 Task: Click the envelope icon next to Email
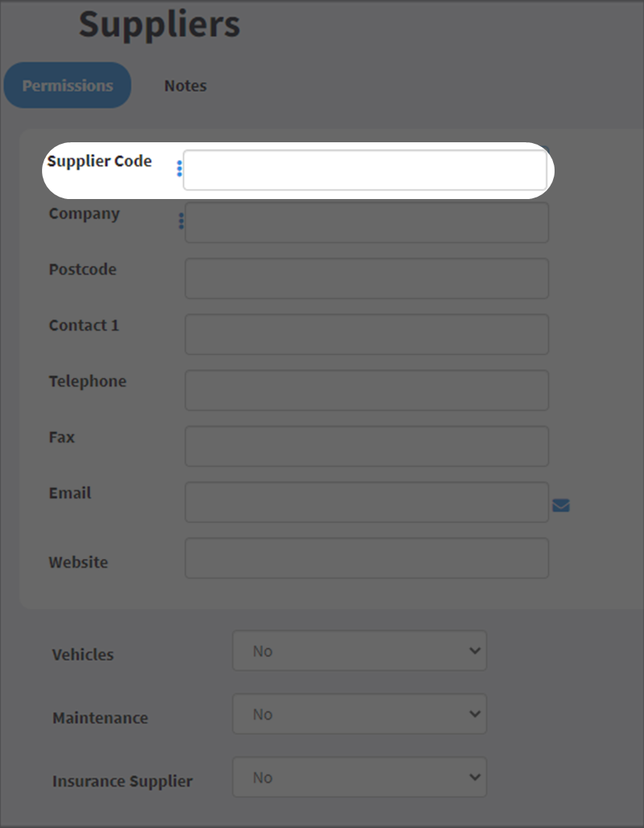click(561, 505)
